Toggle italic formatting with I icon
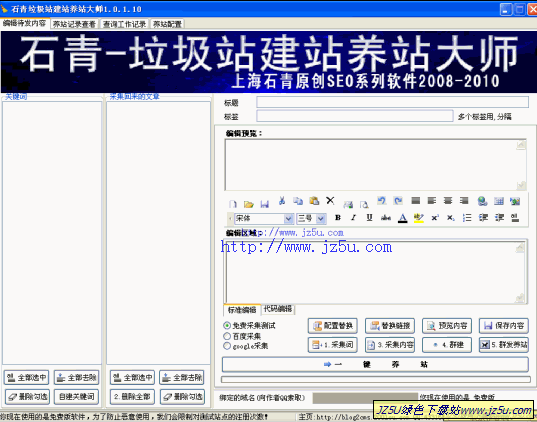This screenshot has width=537, height=422. (353, 218)
